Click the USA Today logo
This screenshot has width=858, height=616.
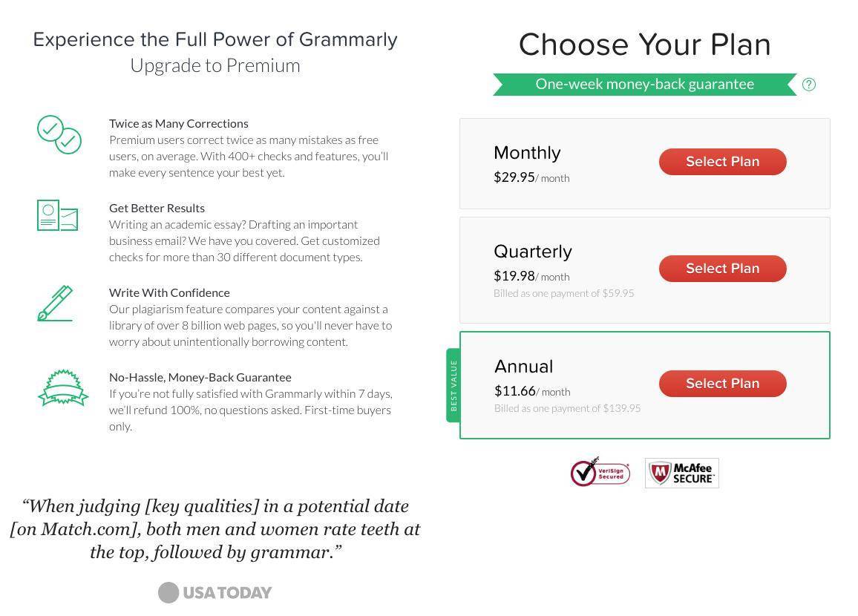click(214, 592)
